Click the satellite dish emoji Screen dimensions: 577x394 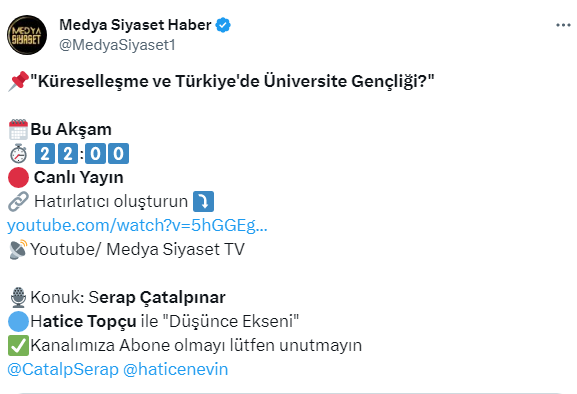[18, 249]
